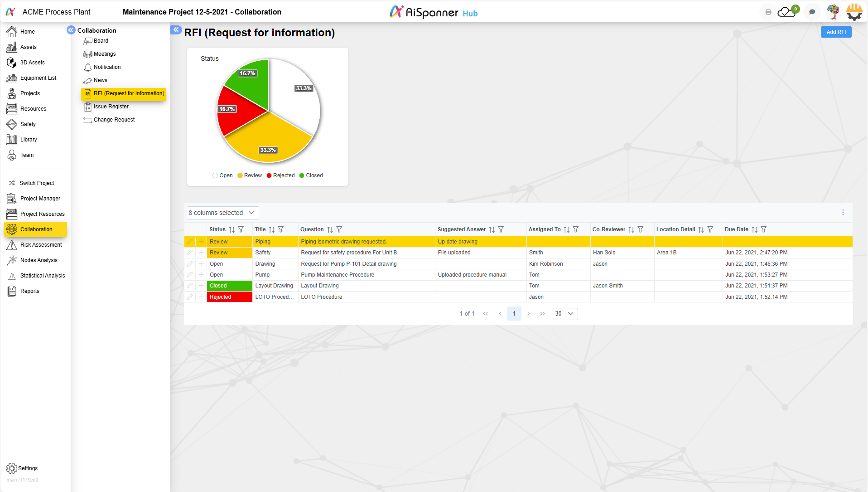Open the Change Request menu item
The width and height of the screenshot is (868, 492).
tap(113, 119)
